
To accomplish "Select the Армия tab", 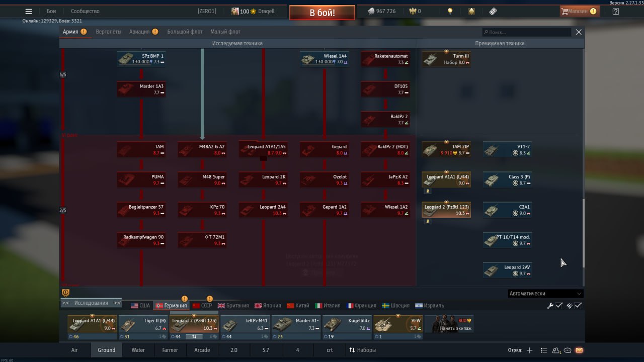I will coord(74,32).
